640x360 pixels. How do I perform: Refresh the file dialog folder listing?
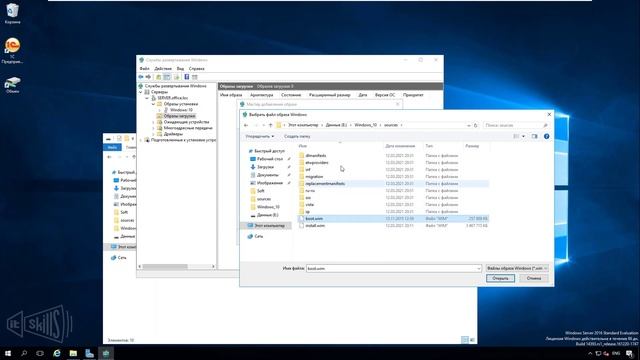476,125
